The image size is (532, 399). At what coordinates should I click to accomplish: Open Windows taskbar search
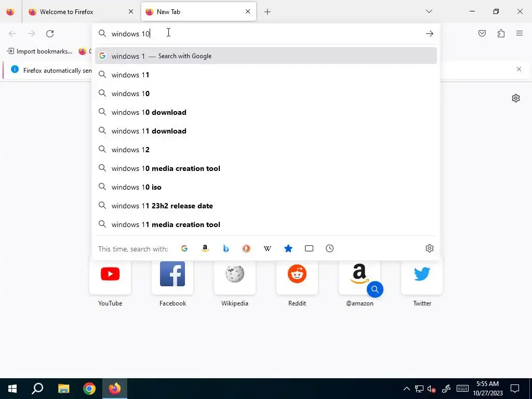[37, 389]
